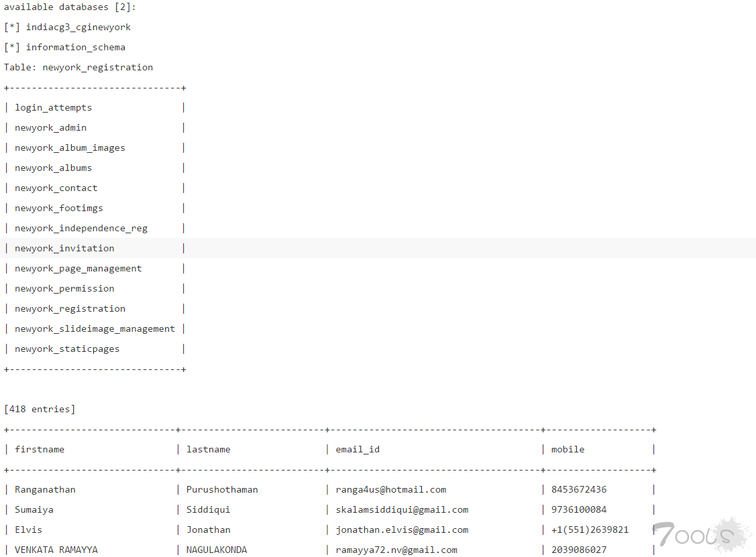This screenshot has width=756, height=557.
Task: Click newyork_registration in the table list
Action: click(x=70, y=309)
